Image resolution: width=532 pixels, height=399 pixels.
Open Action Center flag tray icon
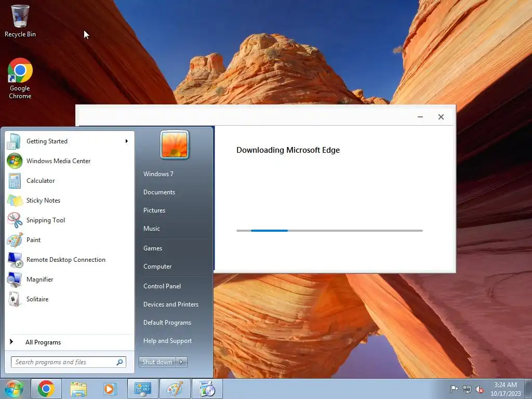tap(454, 389)
